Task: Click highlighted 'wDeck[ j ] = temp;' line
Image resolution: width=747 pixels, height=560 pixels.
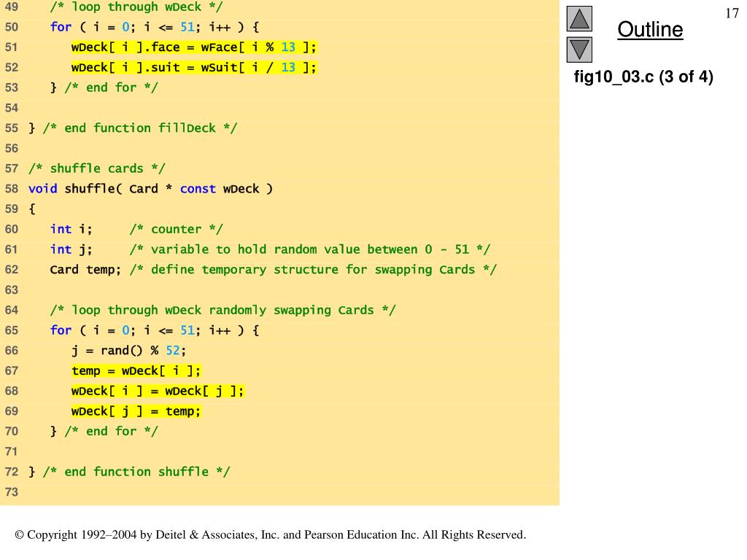Action: pyautogui.click(x=136, y=411)
